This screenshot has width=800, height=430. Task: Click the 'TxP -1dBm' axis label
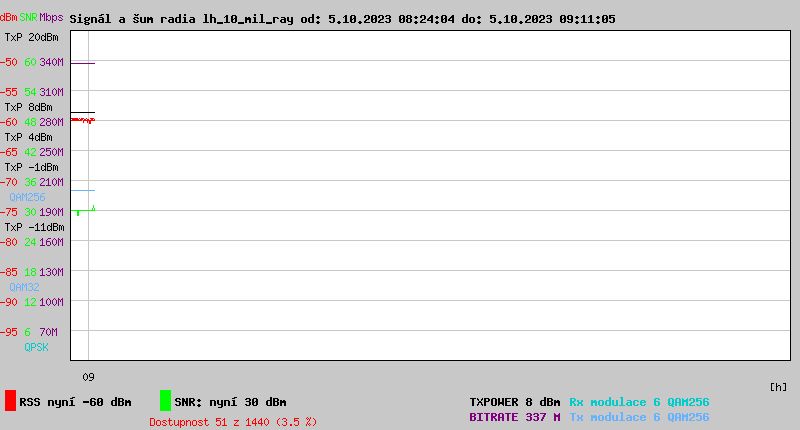click(32, 167)
